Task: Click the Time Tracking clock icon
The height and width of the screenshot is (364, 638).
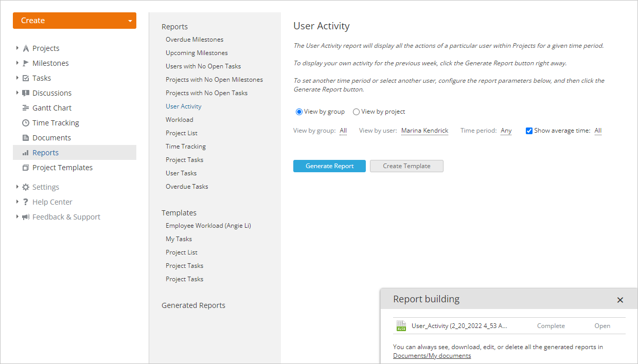Action: (26, 123)
